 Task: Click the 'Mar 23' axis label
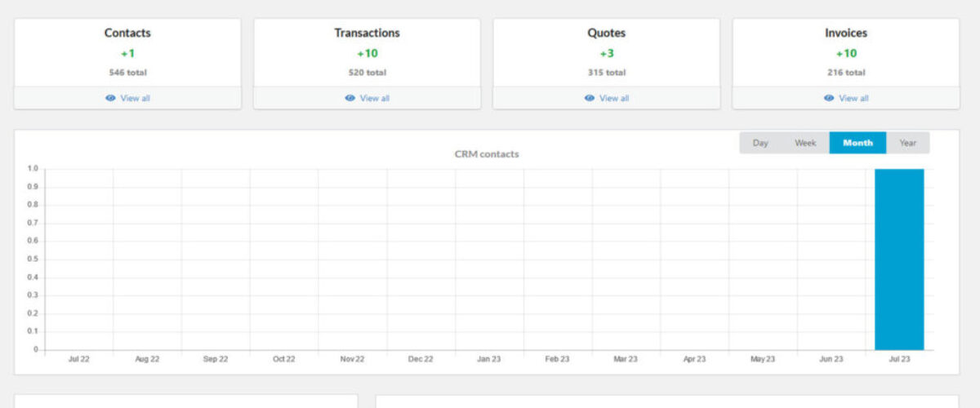(x=626, y=359)
